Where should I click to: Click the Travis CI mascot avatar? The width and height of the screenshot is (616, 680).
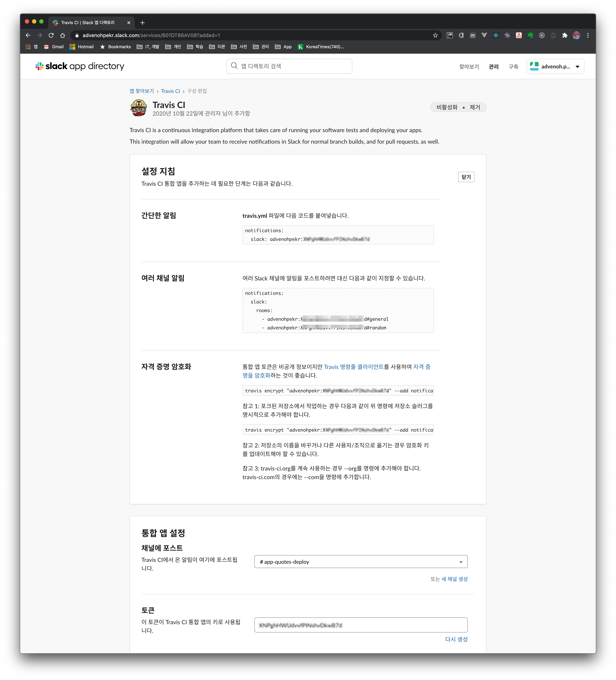coord(139,108)
